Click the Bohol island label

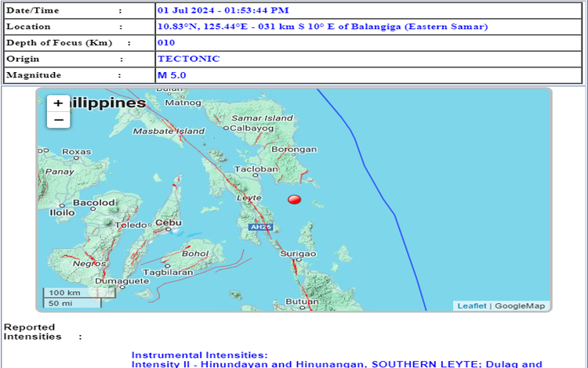pos(195,254)
